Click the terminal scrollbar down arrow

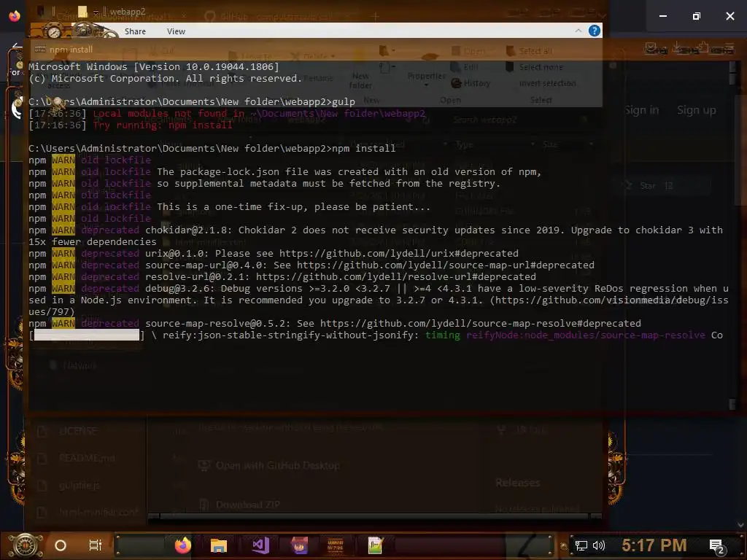pos(732,404)
